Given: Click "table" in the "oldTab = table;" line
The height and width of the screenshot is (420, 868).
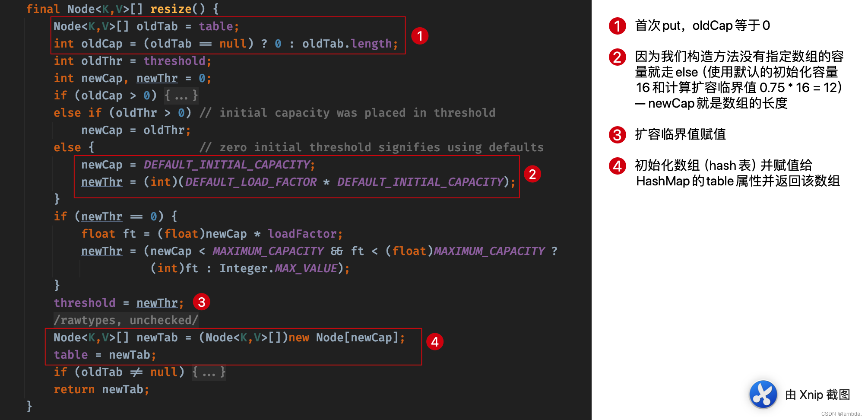Looking at the screenshot, I should click(216, 26).
